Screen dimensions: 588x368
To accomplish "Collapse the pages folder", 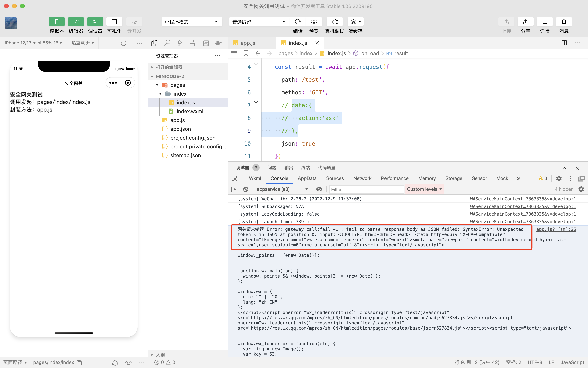I will click(157, 85).
